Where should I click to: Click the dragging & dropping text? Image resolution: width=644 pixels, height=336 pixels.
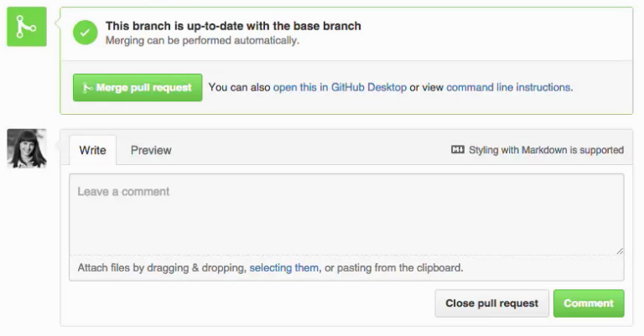[x=196, y=268]
